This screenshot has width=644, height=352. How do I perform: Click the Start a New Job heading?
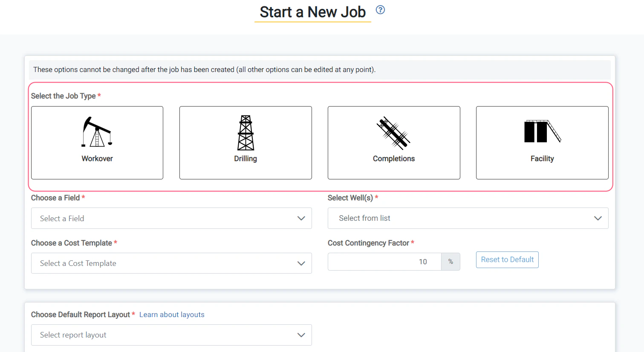pos(312,12)
